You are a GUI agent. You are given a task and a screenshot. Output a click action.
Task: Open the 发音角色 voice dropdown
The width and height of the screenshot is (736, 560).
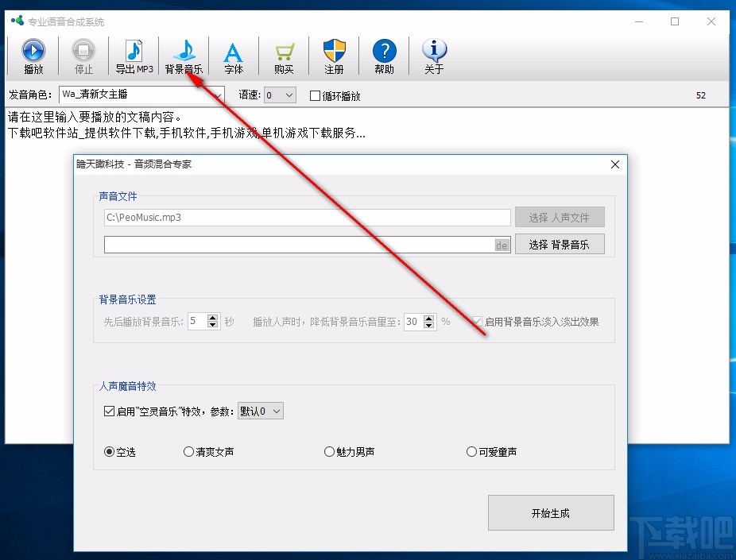(141, 95)
